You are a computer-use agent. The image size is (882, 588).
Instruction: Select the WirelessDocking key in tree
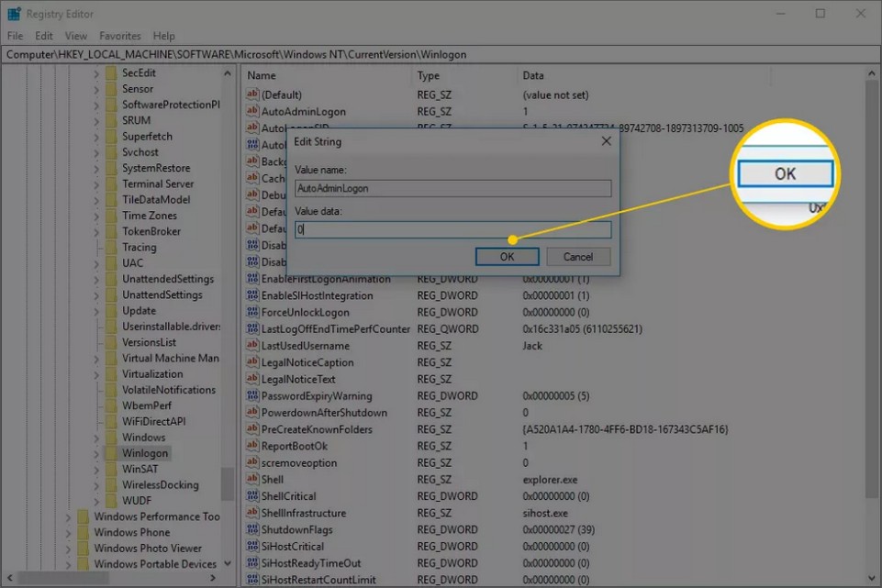pos(161,484)
